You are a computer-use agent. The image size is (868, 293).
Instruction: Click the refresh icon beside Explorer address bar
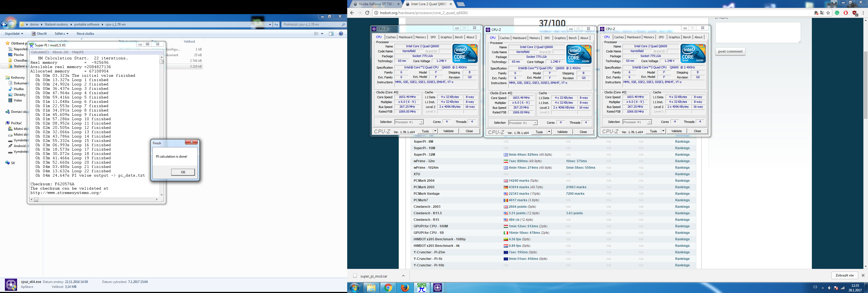(x=276, y=24)
